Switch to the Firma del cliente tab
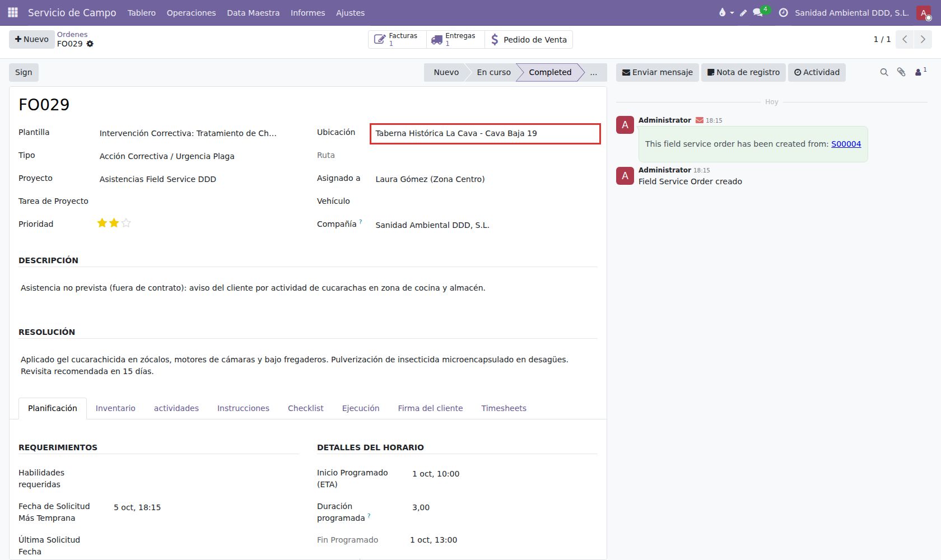This screenshot has height=560, width=941. pyautogui.click(x=430, y=408)
